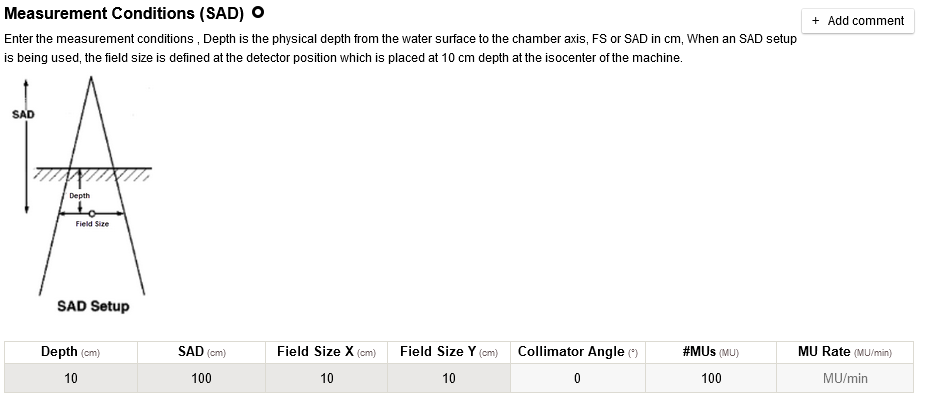Enter the MU Rate input field

click(845, 378)
